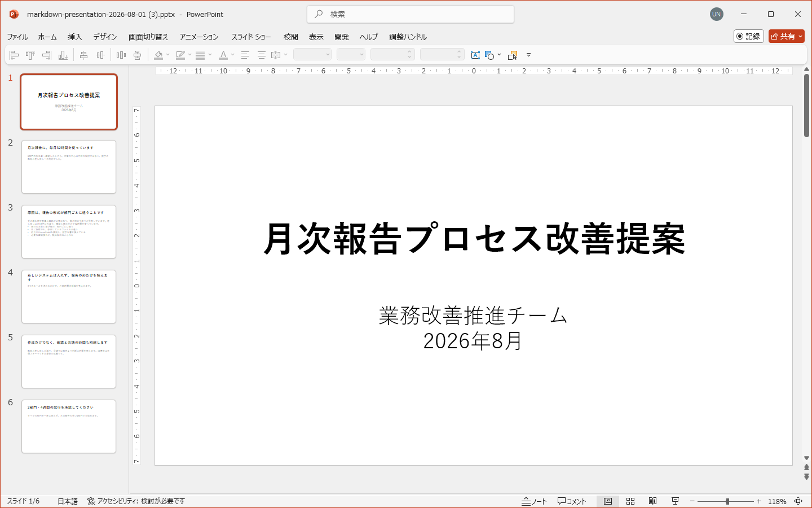
Task: Click the Distribute Horizontally icon
Action: point(121,55)
